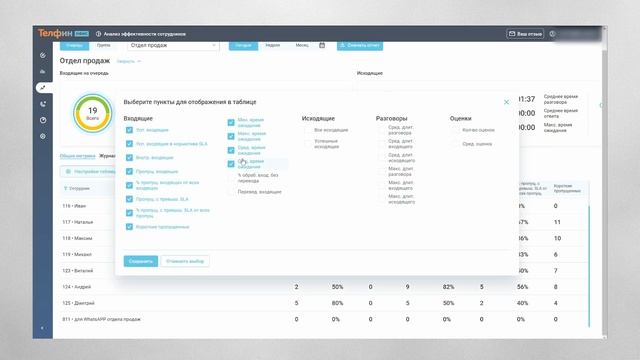The height and width of the screenshot is (360, 640).
Task: Click the Отменить выбор button
Action: pos(185,261)
